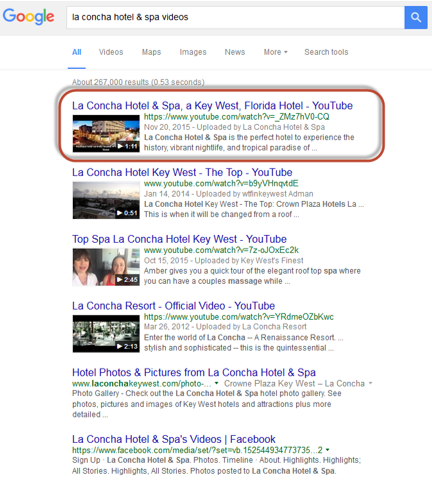The image size is (432, 486).
Task: Play the 0:51 skyline video thumbnail
Action: point(106,200)
